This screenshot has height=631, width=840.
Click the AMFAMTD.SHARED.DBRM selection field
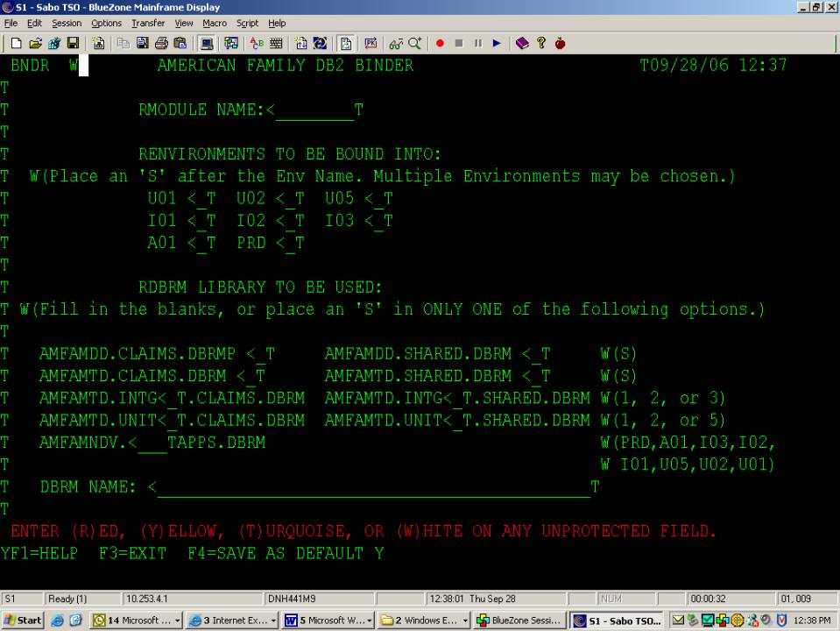click(537, 376)
